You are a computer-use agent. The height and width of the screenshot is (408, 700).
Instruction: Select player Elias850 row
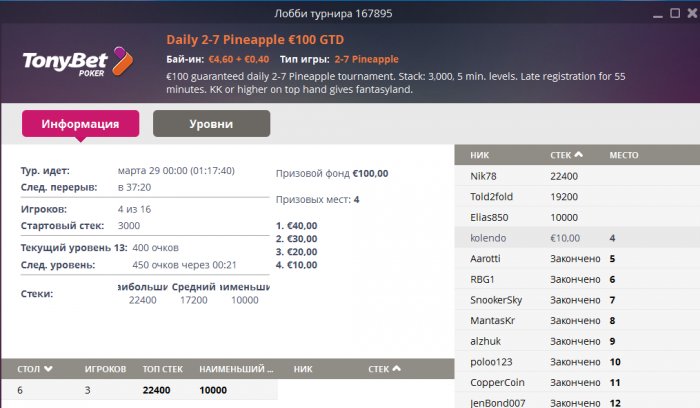[577, 217]
